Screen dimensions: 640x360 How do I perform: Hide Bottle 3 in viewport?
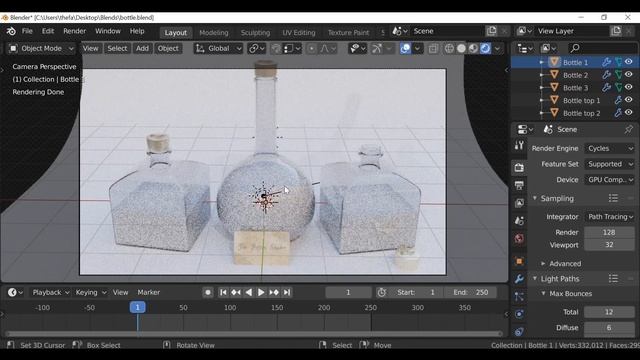coord(629,87)
